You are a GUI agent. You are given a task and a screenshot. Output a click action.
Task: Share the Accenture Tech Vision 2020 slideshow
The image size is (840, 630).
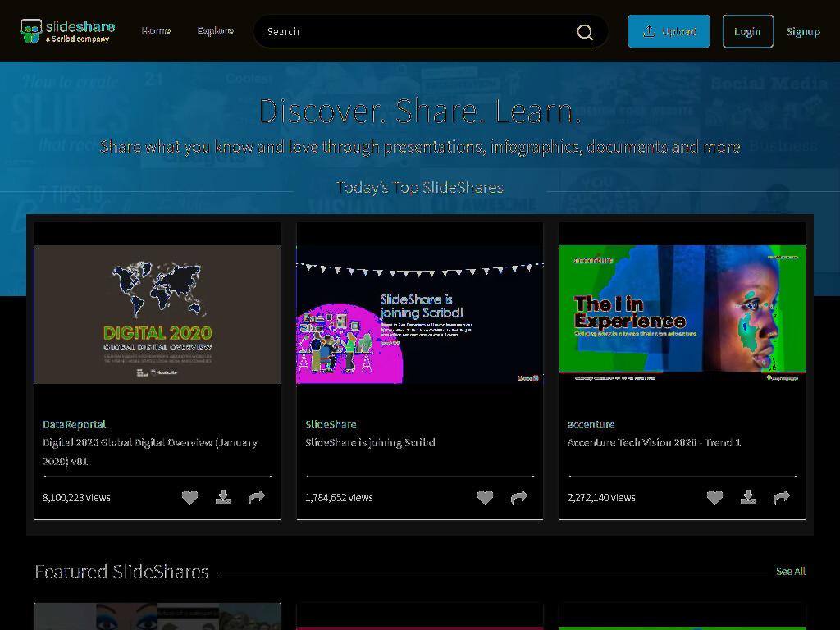point(782,498)
